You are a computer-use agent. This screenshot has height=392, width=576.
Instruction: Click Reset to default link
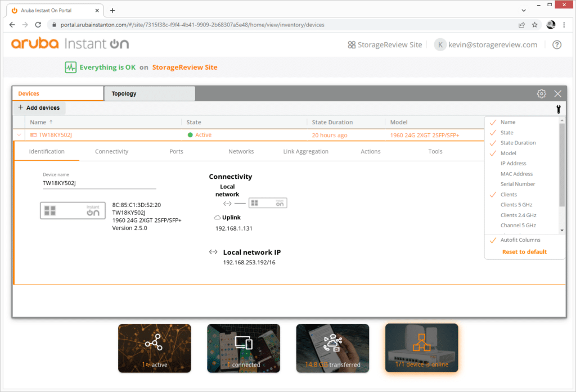[x=524, y=251]
